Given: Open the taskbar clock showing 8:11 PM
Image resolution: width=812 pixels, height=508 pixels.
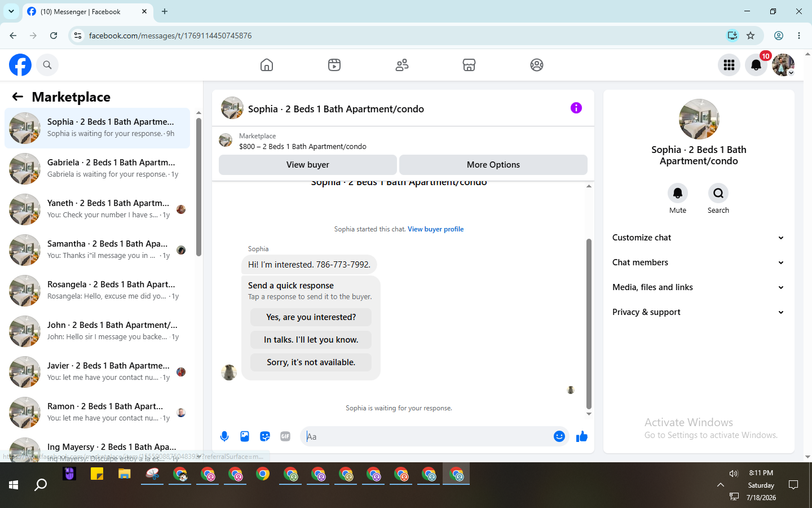Looking at the screenshot, I should (761, 473).
